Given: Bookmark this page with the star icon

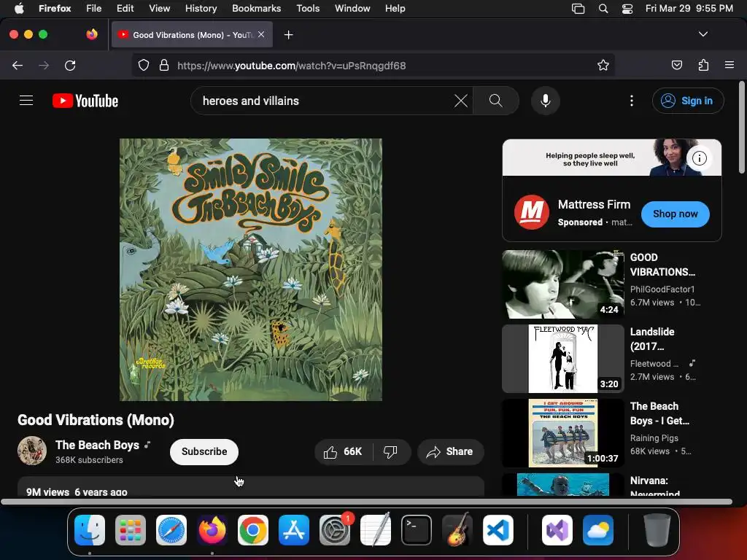Looking at the screenshot, I should [x=603, y=65].
